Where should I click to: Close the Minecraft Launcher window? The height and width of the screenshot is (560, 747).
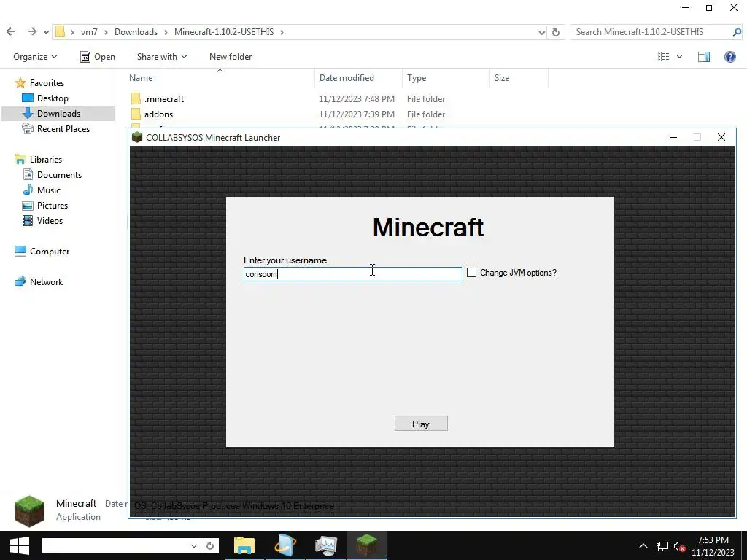coord(721,137)
